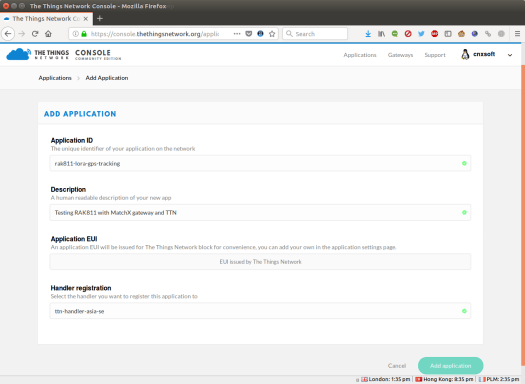Click the chain link extension icon
This screenshot has height=384, width=525.
point(488,34)
